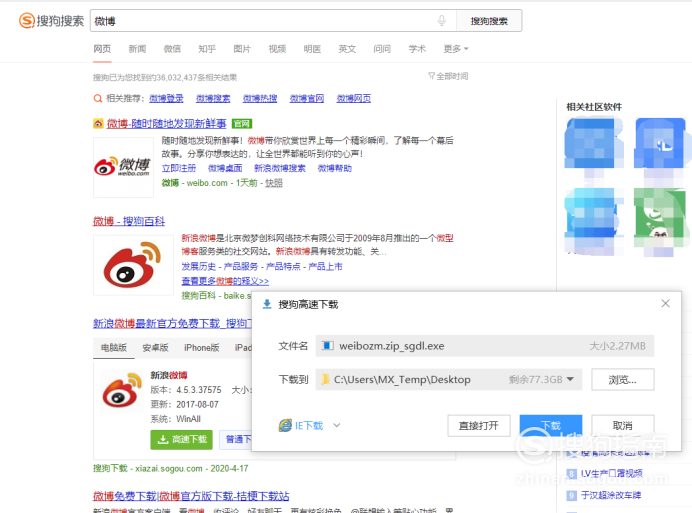Select the 安卓版 download tab

pos(155,348)
